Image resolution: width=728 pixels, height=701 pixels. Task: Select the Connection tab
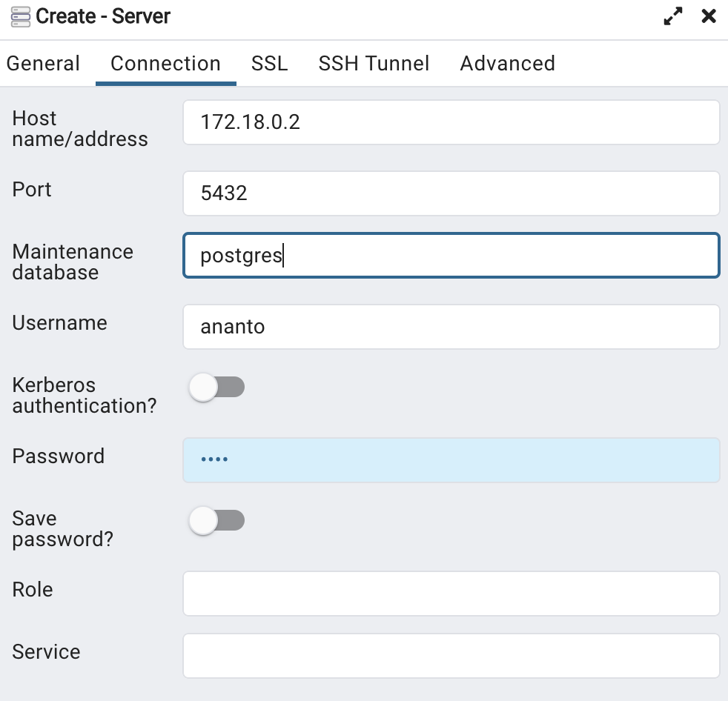[x=166, y=64]
